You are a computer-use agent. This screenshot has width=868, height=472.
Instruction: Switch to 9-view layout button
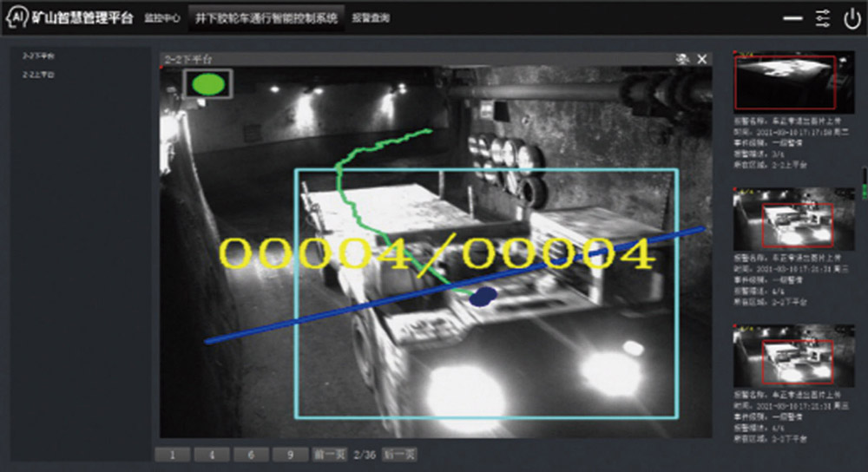tap(290, 455)
